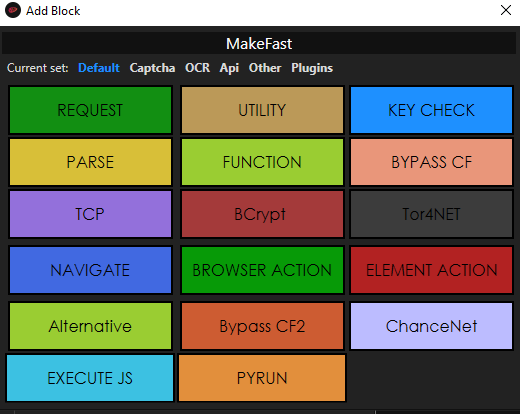Screen dimensions: 520x414
Task: Pick the BCrypt block
Action: (x=262, y=214)
